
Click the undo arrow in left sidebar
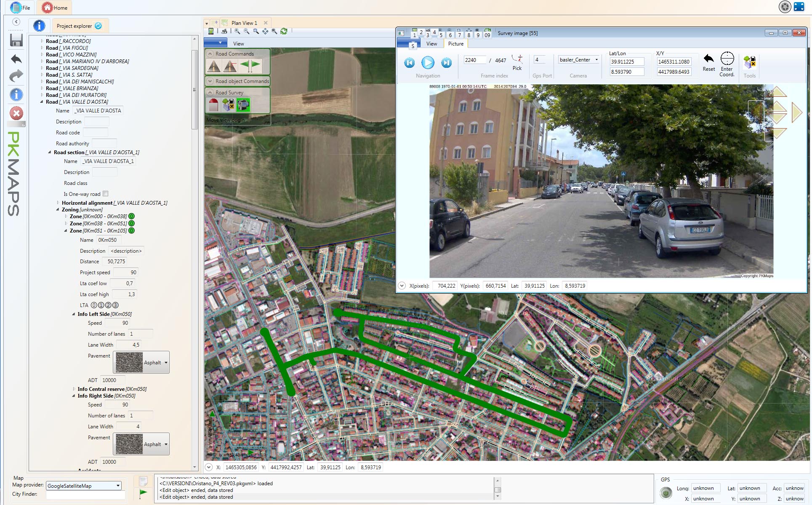pyautogui.click(x=16, y=59)
